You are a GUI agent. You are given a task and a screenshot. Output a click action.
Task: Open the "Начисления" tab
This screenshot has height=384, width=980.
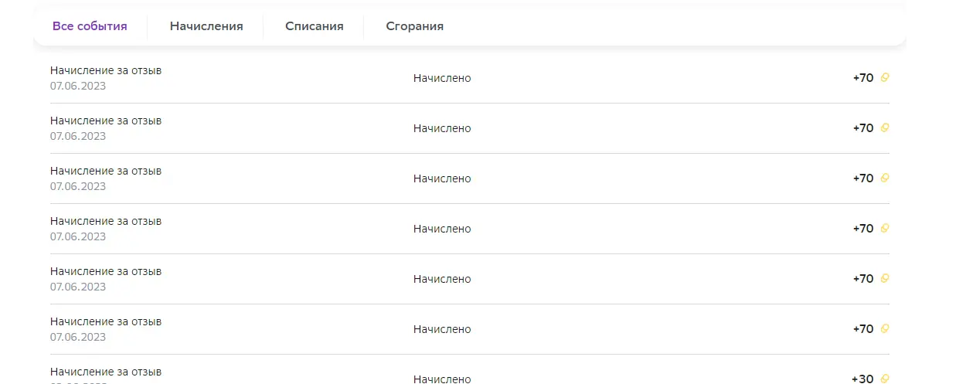[206, 26]
